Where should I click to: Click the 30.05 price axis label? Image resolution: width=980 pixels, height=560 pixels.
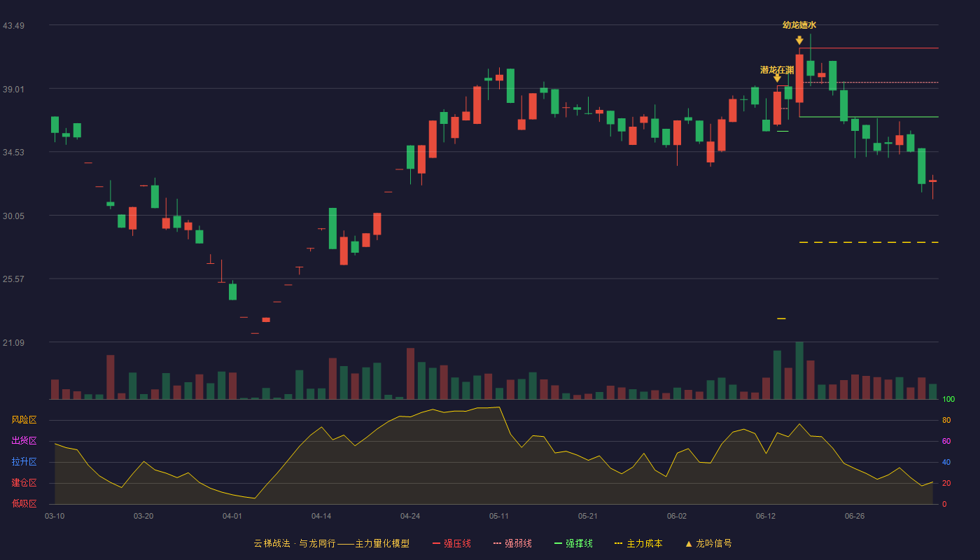pos(13,216)
